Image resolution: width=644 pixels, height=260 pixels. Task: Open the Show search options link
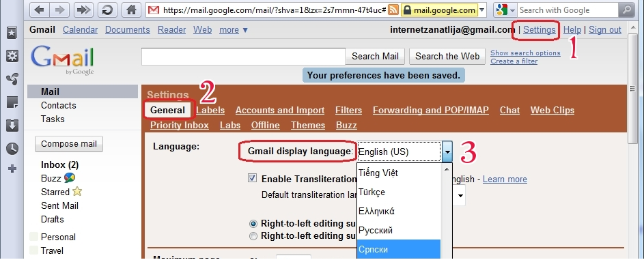tap(525, 53)
